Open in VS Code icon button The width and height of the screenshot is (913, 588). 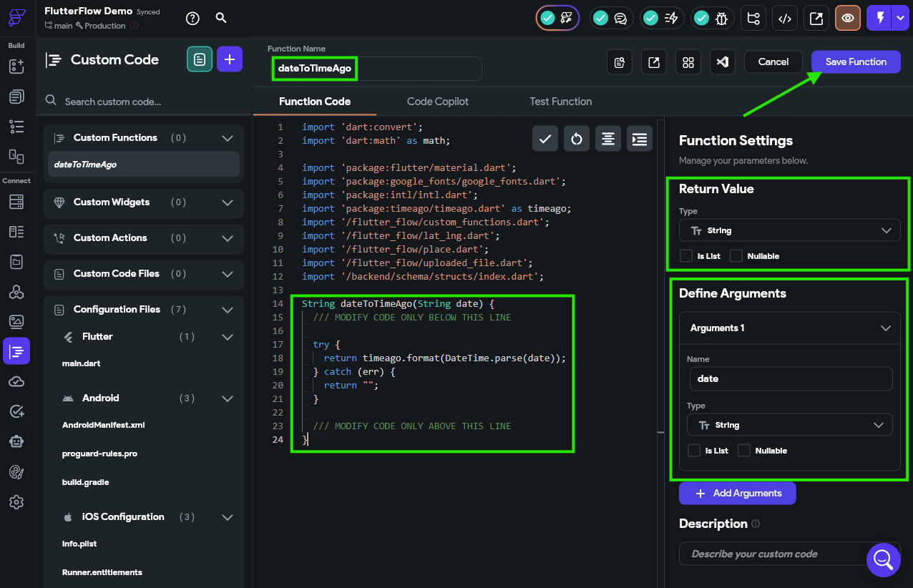(723, 62)
